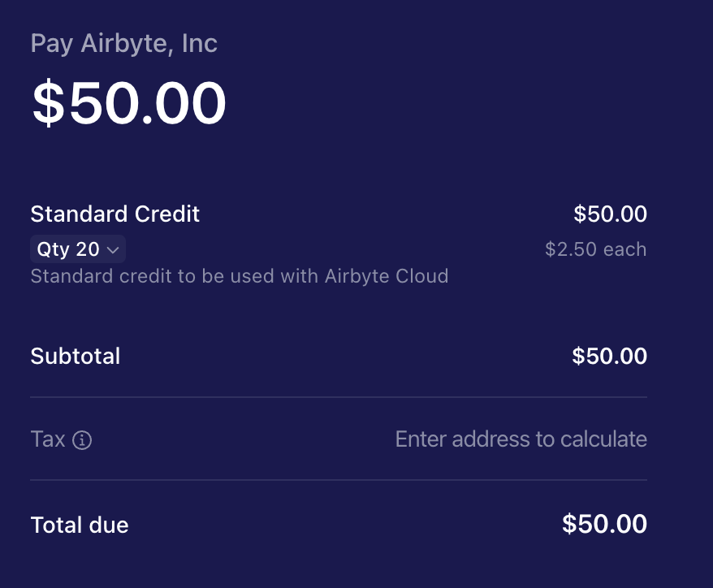The height and width of the screenshot is (588, 713).
Task: Open the Qty 20 dropdown
Action: (78, 249)
